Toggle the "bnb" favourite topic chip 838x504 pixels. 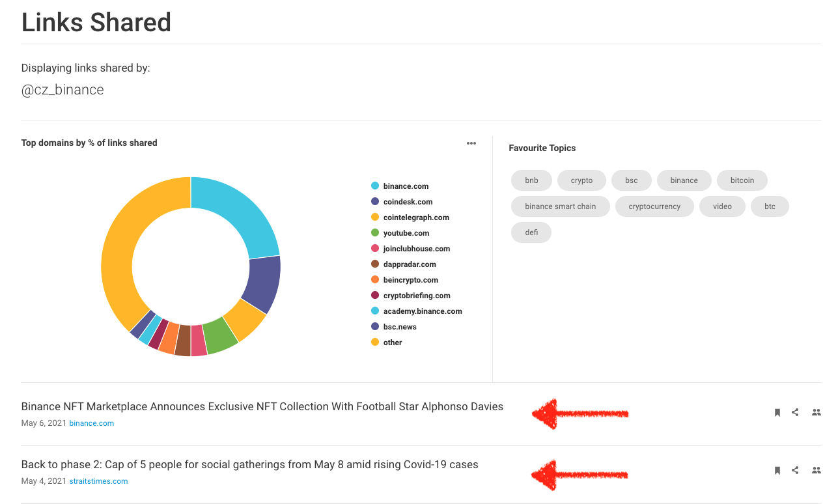531,180
